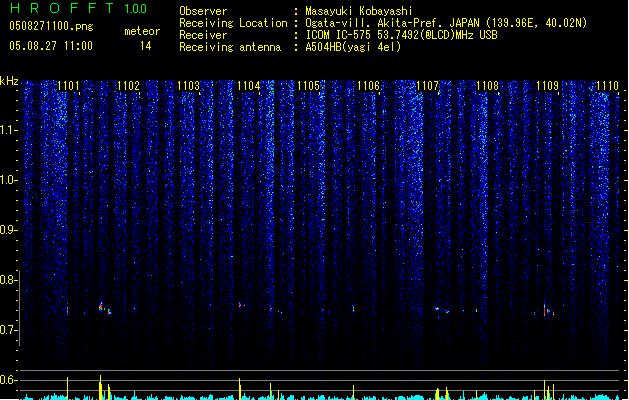The width and height of the screenshot is (629, 400).
Task: Click the Ogata-vill. Akita-Pref. JAPAN location text
Action: 446,23
